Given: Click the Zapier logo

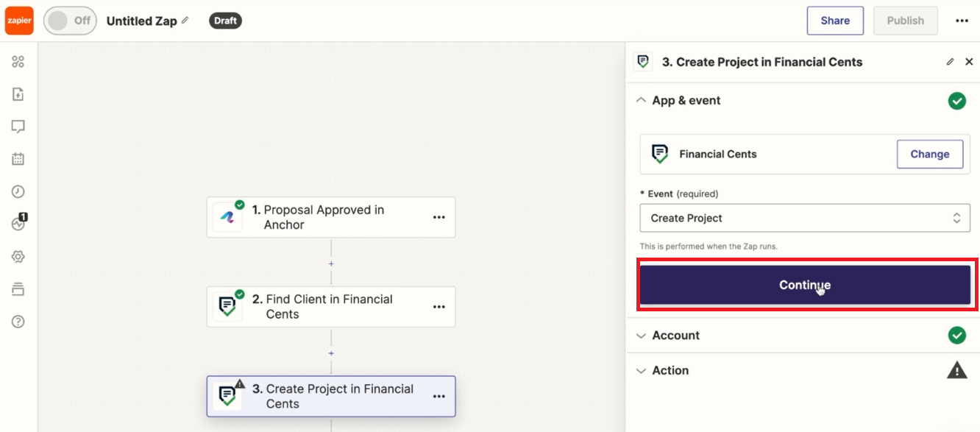Looking at the screenshot, I should (19, 21).
